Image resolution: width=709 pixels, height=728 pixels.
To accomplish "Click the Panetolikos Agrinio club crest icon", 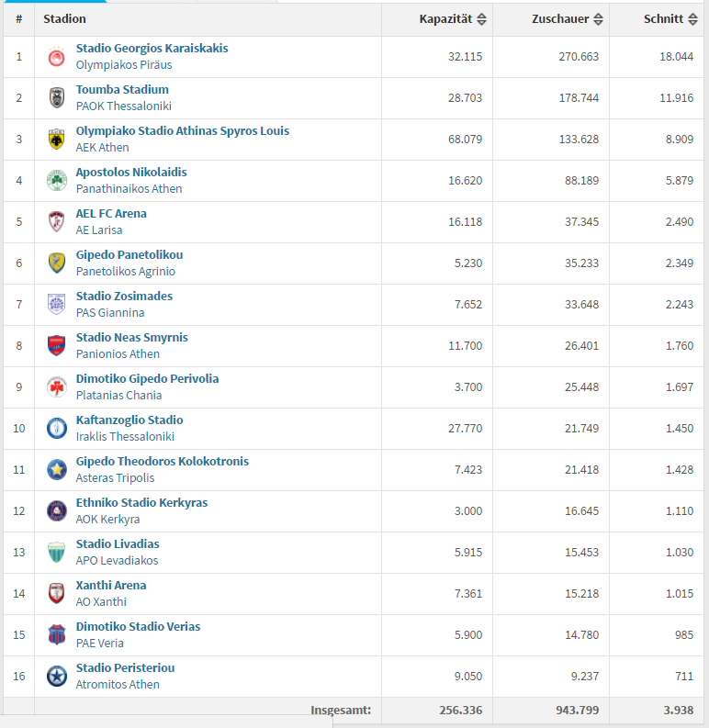I will pyautogui.click(x=57, y=263).
